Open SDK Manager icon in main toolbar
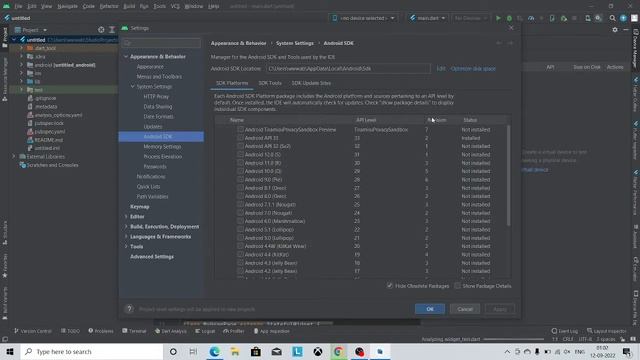The image size is (640, 360). point(598,18)
